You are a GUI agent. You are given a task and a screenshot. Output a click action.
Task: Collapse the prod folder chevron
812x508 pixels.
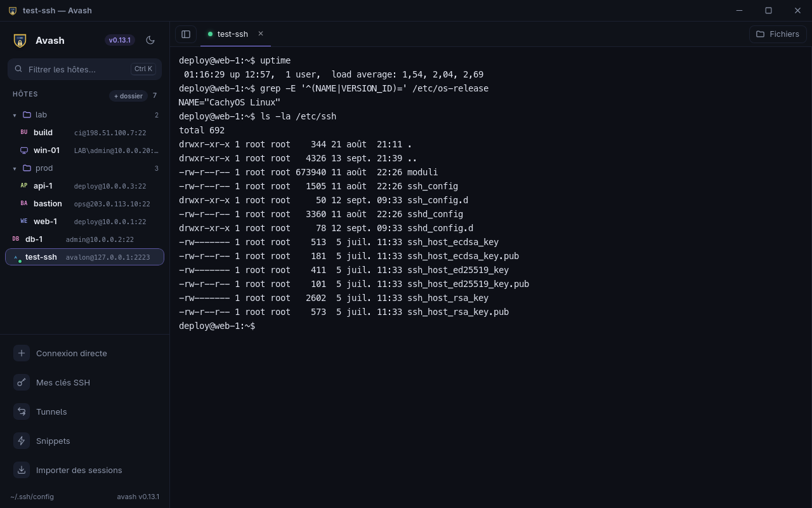[15, 168]
